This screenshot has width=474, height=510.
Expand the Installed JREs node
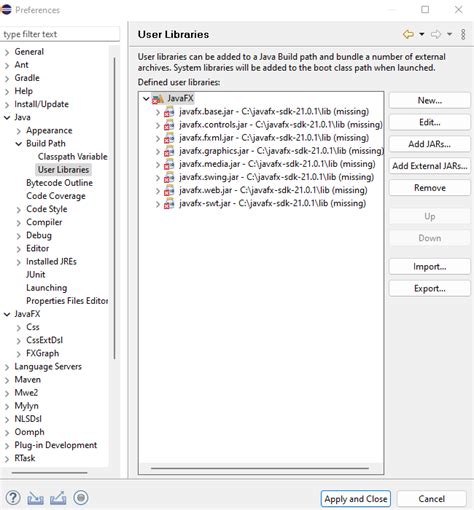(x=19, y=262)
